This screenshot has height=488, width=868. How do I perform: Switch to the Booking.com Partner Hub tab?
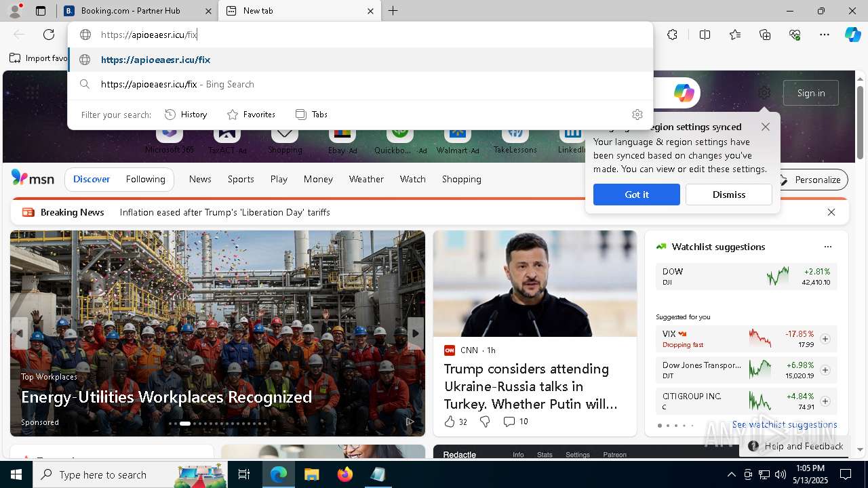138,11
